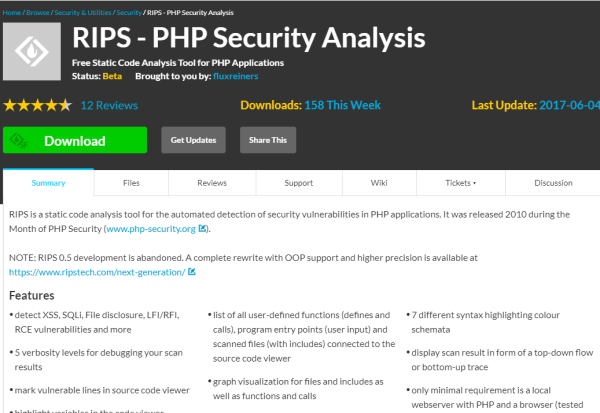600x413 pixels.
Task: Click external link icon after php-security.org
Action: 203,229
